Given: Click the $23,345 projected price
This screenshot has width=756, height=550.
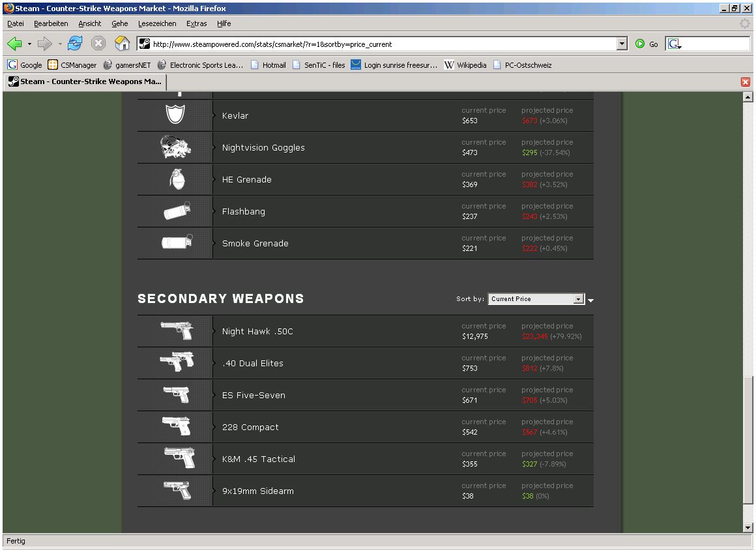Looking at the screenshot, I should pos(534,336).
